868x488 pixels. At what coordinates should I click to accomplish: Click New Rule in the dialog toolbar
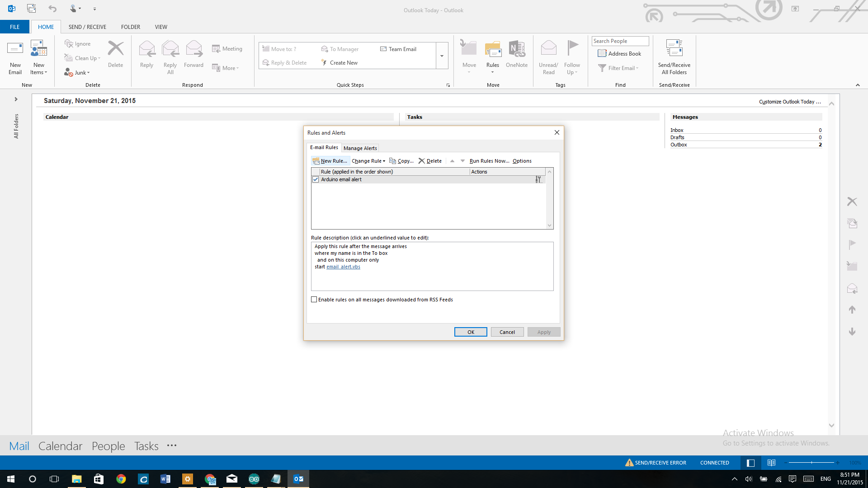tap(330, 160)
